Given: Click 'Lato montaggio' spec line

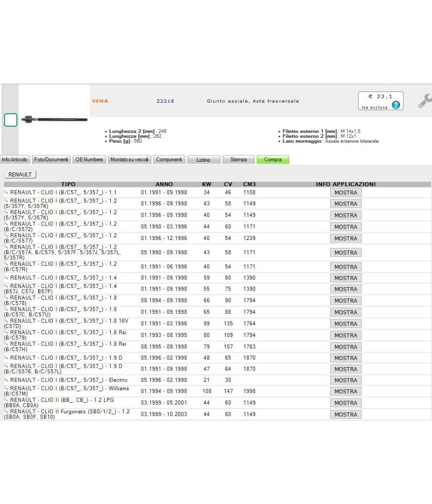Looking at the screenshot, I should tap(330, 141).
